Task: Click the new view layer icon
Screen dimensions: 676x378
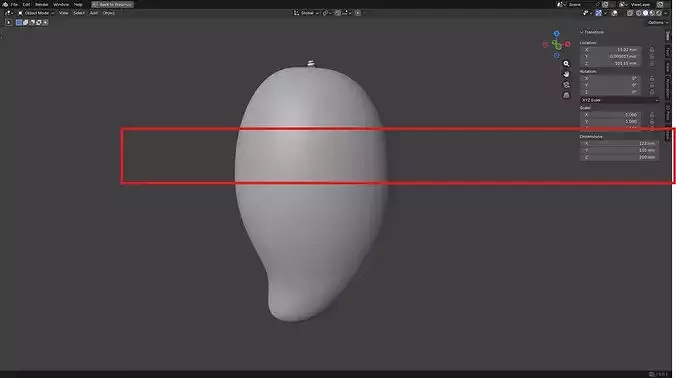Action: 660,4
